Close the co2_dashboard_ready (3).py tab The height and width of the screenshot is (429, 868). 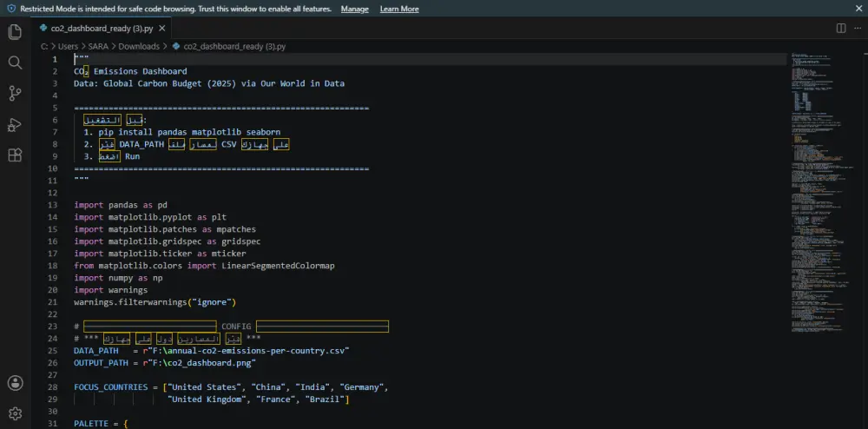[163, 29]
